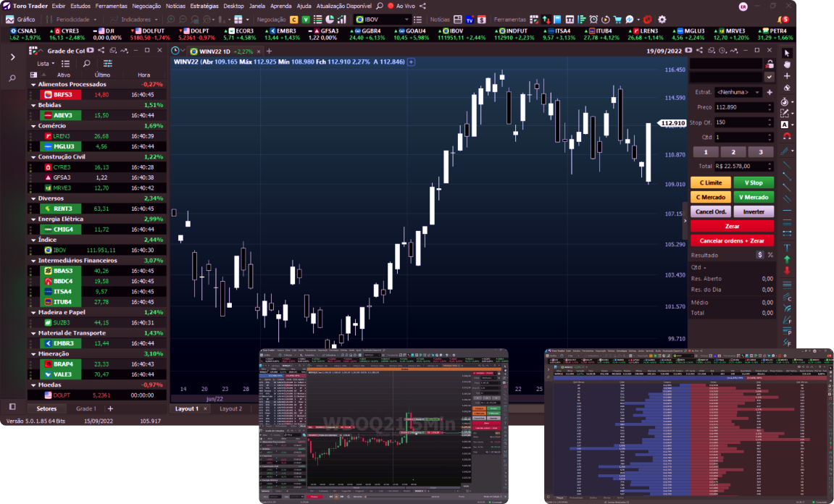834x504 pixels.
Task: Click the zoom in magnifier icon
Action: point(171,19)
